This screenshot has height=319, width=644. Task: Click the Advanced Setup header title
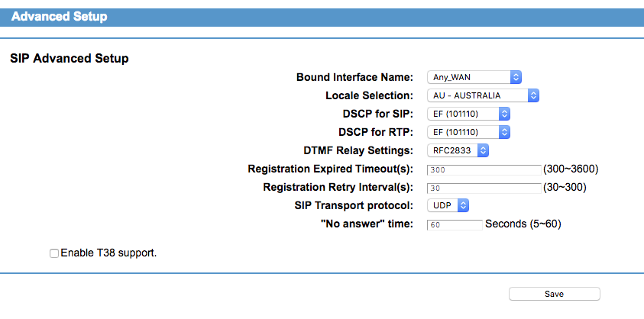[x=60, y=16]
